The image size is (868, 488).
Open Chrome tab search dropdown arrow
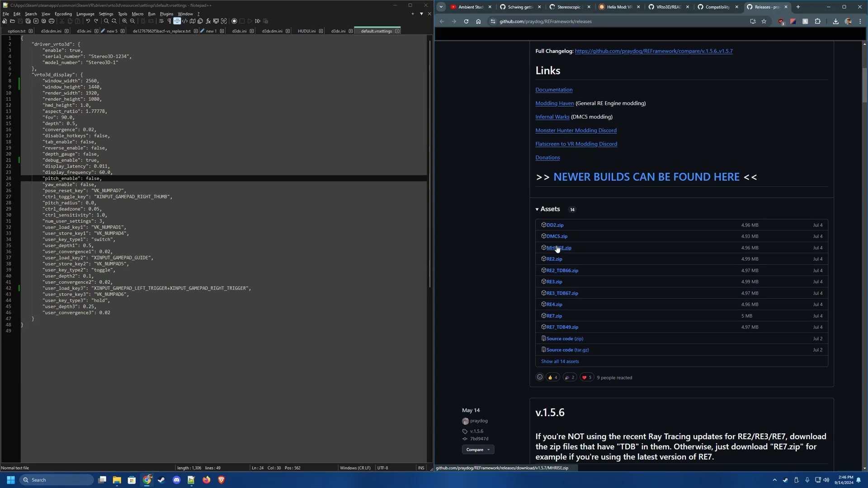click(441, 7)
